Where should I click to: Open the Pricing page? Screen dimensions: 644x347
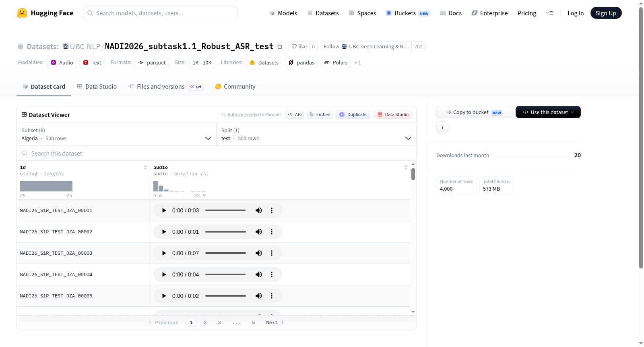[x=527, y=13]
